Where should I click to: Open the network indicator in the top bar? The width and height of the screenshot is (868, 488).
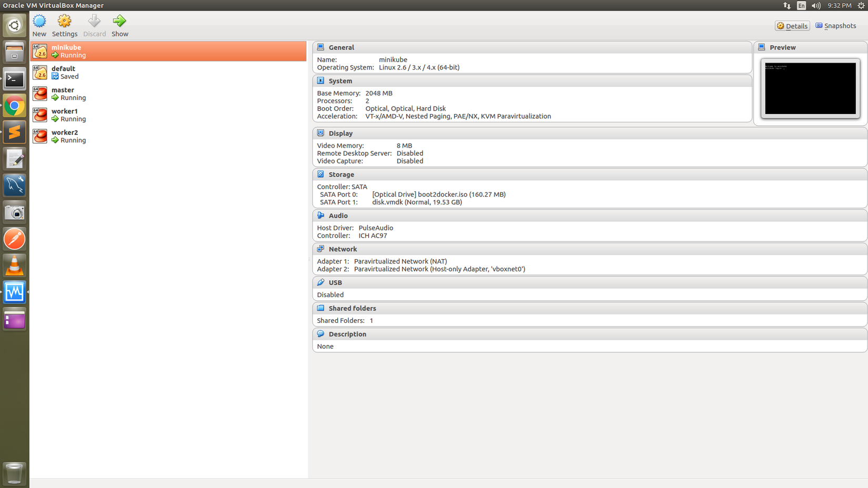[787, 5]
